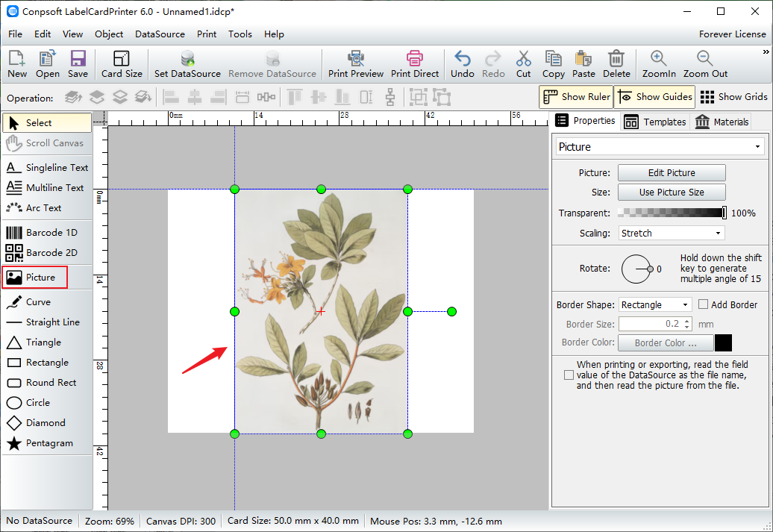This screenshot has height=532, width=773.
Task: Turn on Show Grids
Action: click(x=733, y=97)
